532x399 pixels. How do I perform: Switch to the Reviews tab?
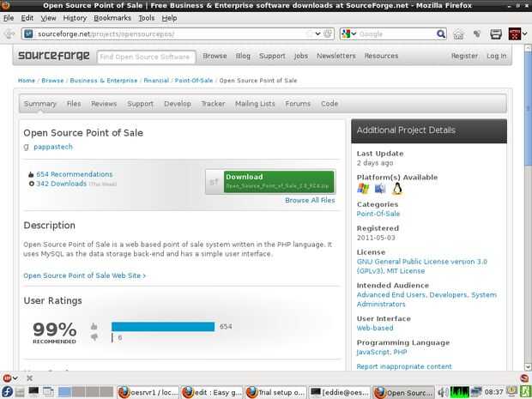tap(104, 104)
